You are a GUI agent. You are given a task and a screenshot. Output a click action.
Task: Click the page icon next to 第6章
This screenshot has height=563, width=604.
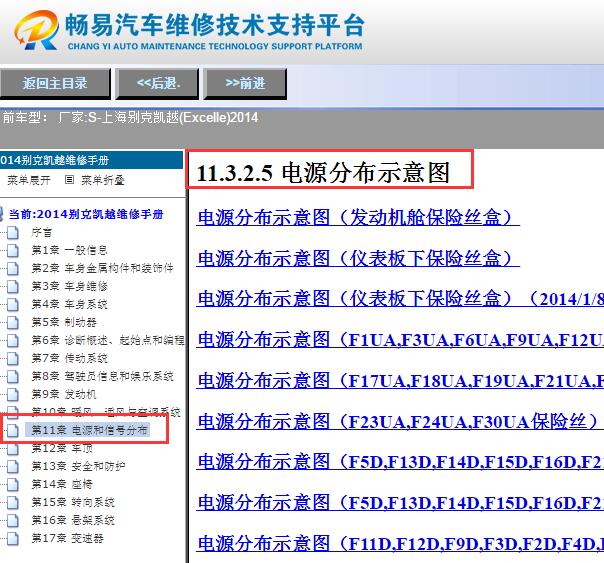tap(13, 340)
